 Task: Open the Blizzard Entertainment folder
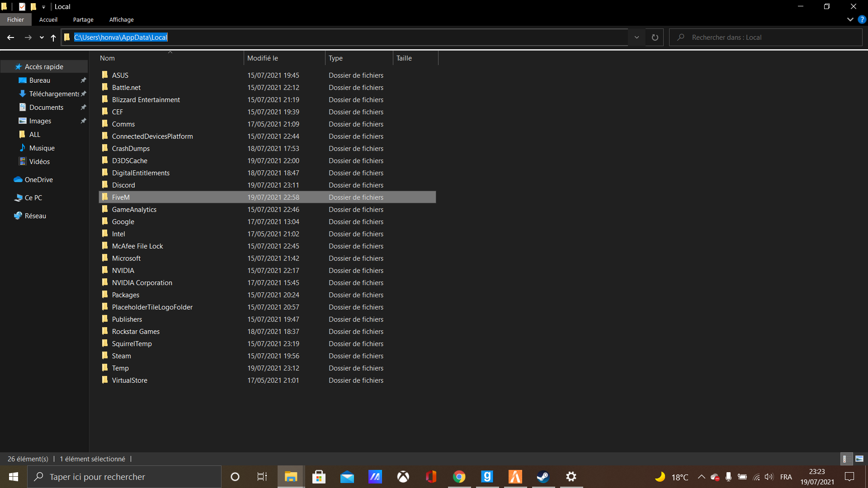146,99
